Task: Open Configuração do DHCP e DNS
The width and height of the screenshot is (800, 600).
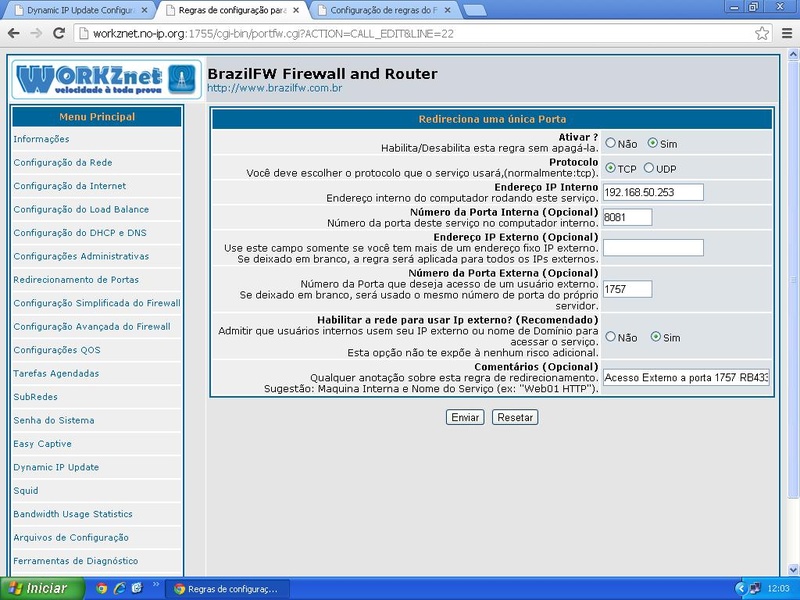Action: (80, 233)
